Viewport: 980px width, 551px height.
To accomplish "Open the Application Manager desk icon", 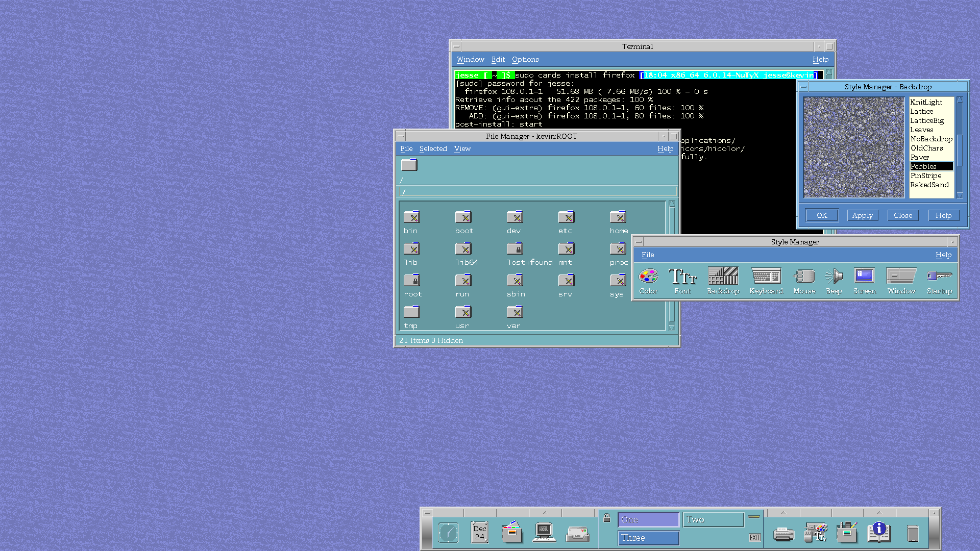I will (x=847, y=532).
